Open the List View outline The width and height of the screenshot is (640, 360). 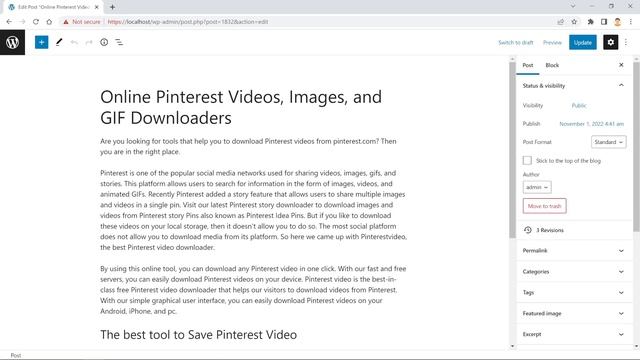[119, 42]
